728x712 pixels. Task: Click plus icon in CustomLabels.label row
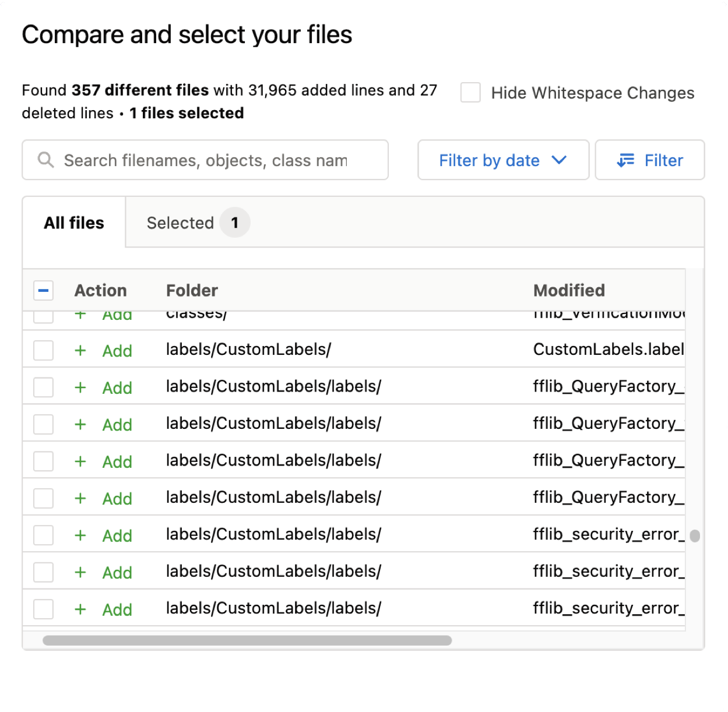pos(80,350)
